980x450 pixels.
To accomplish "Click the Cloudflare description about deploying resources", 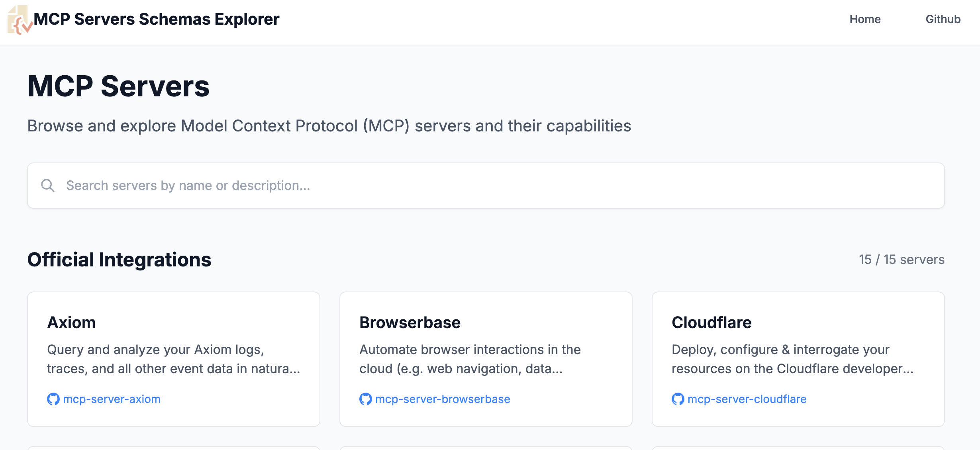I will coord(793,359).
